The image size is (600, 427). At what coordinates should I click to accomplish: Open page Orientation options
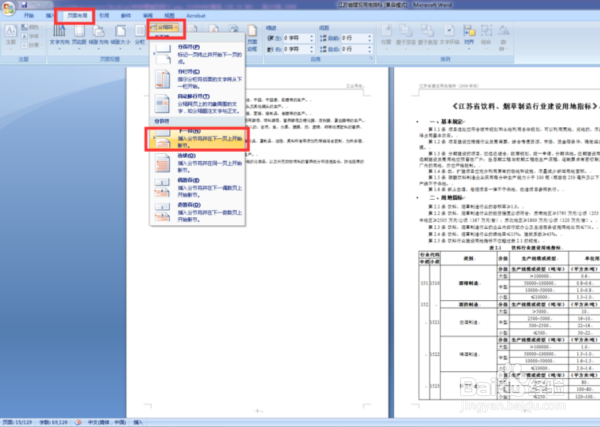click(99, 36)
